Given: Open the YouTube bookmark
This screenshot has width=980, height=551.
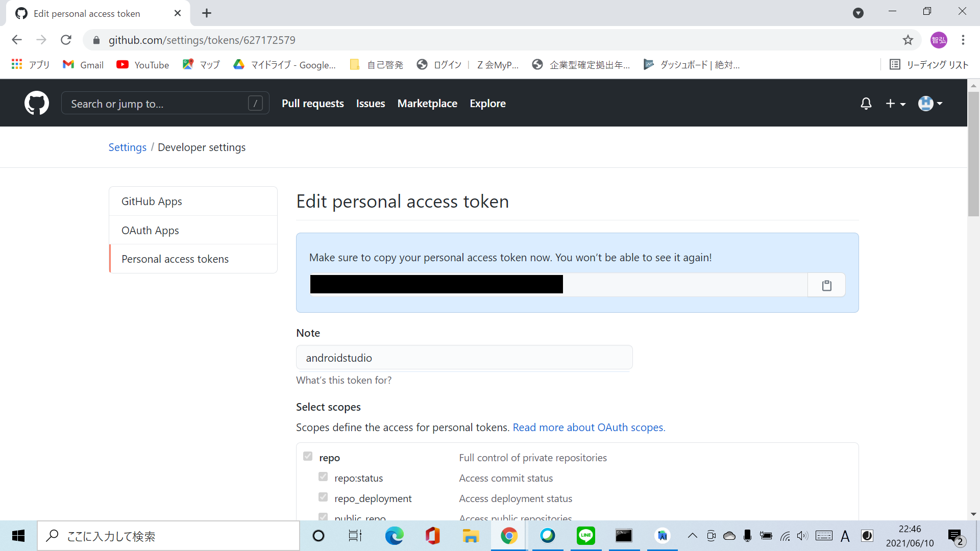Looking at the screenshot, I should click(143, 65).
